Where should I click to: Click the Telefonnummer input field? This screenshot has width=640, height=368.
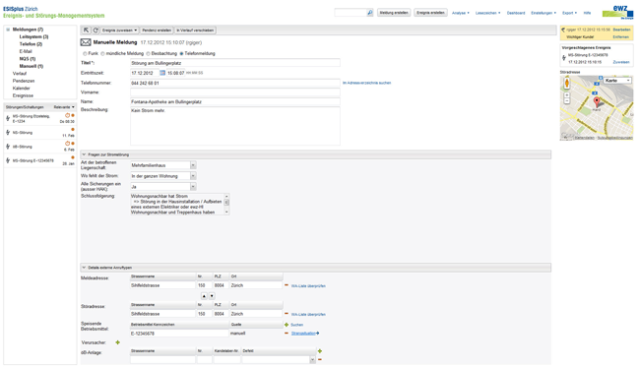235,83
